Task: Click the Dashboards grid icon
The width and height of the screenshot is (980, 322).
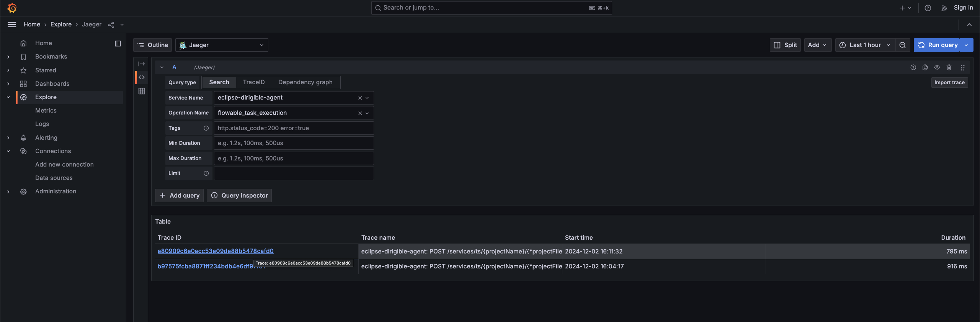Action: tap(23, 84)
